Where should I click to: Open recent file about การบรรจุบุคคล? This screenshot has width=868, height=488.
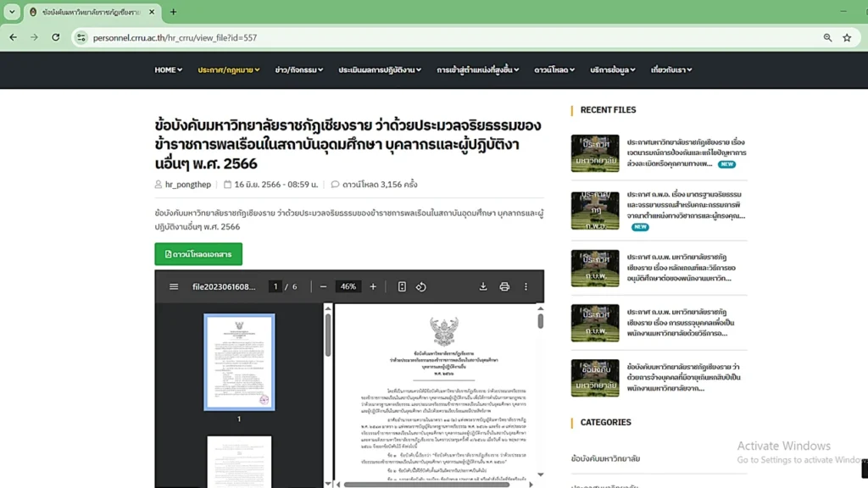[681, 323]
